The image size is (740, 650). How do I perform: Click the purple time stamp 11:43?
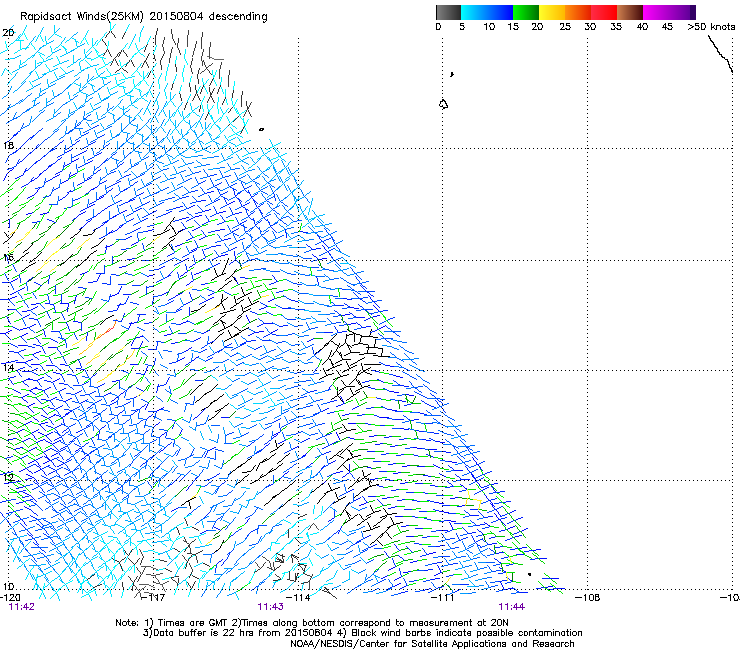tap(270, 607)
